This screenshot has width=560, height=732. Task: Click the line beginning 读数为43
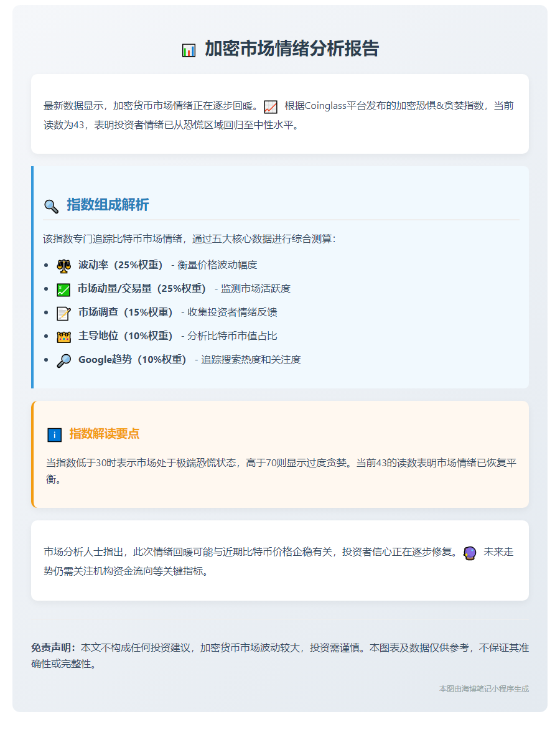tap(171, 125)
